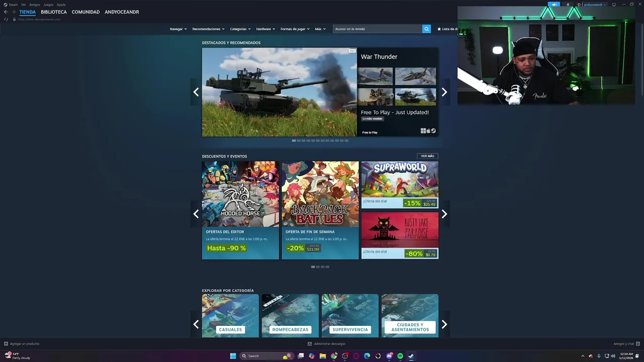Select War Thunder jet aircraft screenshot thumbnail
Image resolution: width=644 pixels, height=362 pixels.
pos(416,76)
